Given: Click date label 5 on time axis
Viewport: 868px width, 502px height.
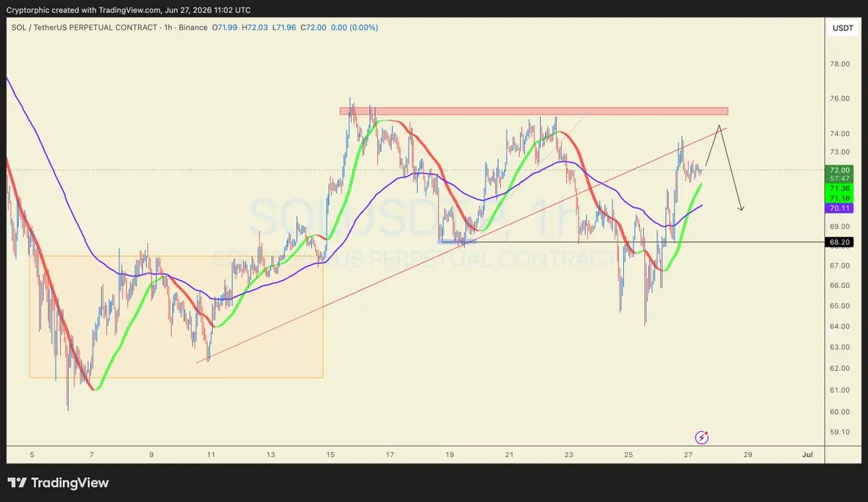Looking at the screenshot, I should click(32, 455).
